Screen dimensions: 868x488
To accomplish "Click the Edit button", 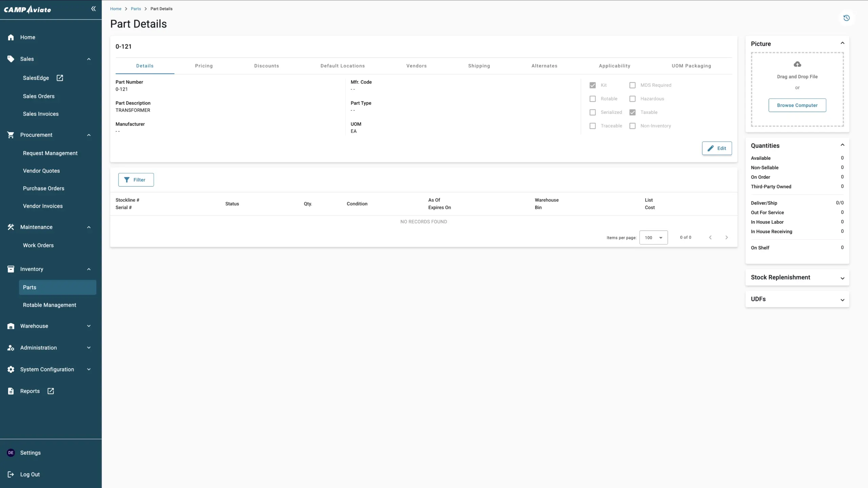I will 717,148.
